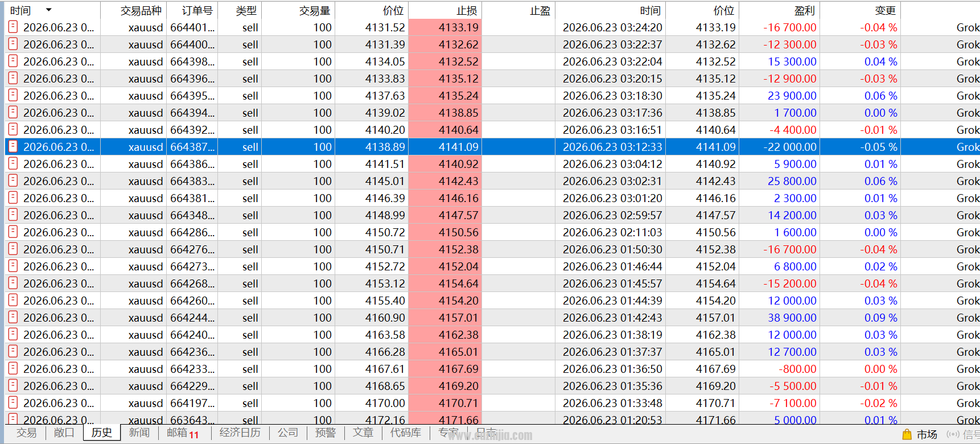
Task: Open the 文章 tab
Action: click(363, 433)
